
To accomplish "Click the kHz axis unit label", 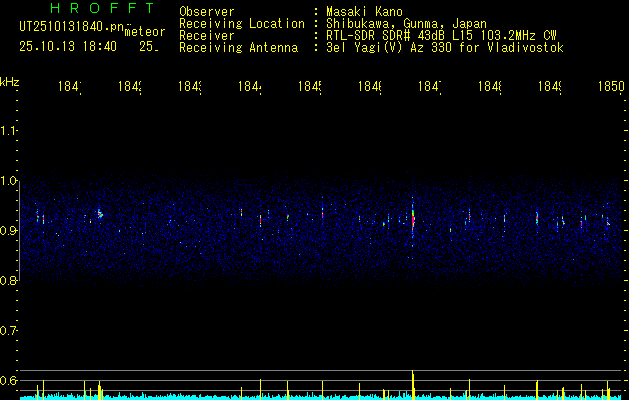I will [10, 81].
